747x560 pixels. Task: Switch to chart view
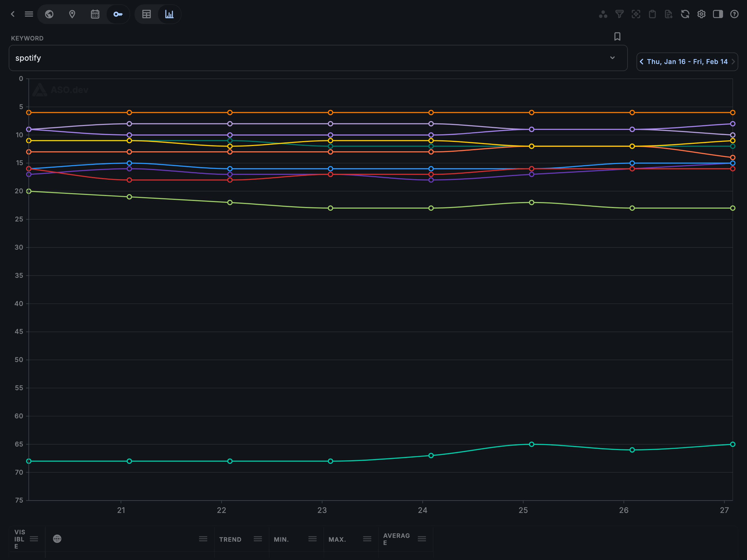[x=169, y=14]
